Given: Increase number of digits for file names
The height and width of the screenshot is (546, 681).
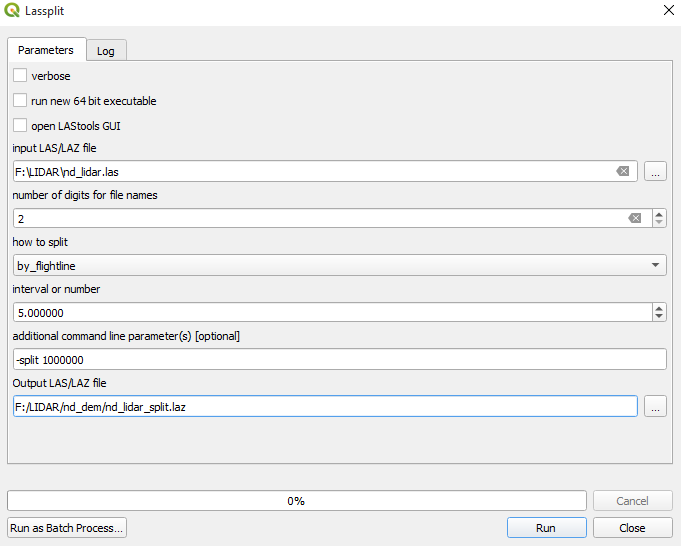Looking at the screenshot, I should (x=659, y=214).
